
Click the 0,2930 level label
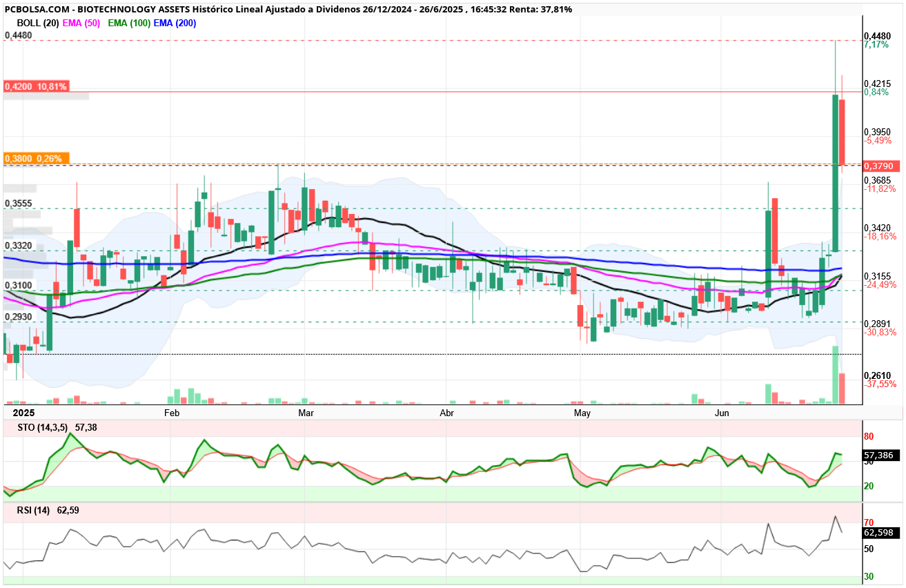[19, 317]
